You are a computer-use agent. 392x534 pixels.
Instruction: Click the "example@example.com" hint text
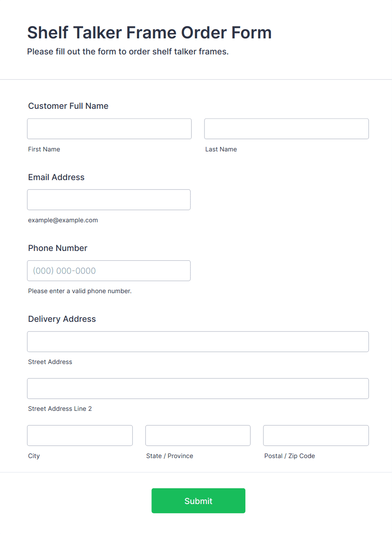tap(63, 220)
